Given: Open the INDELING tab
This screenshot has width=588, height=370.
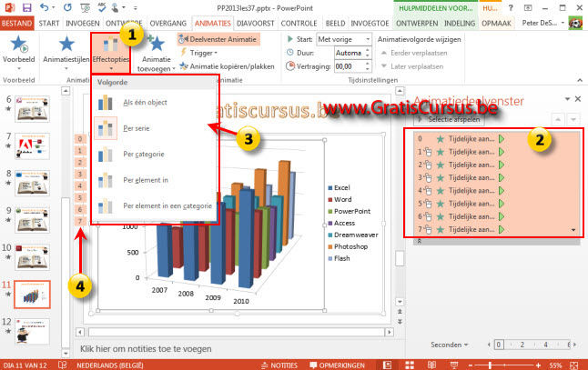Looking at the screenshot, I should tap(460, 24).
